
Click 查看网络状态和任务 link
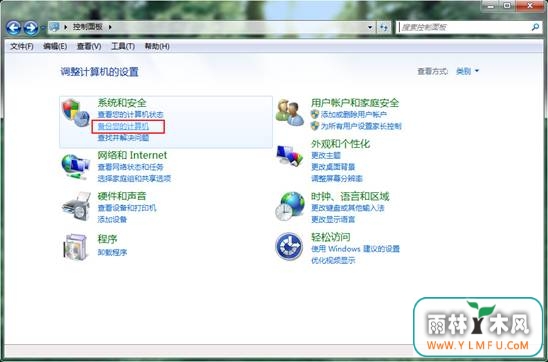[130, 167]
